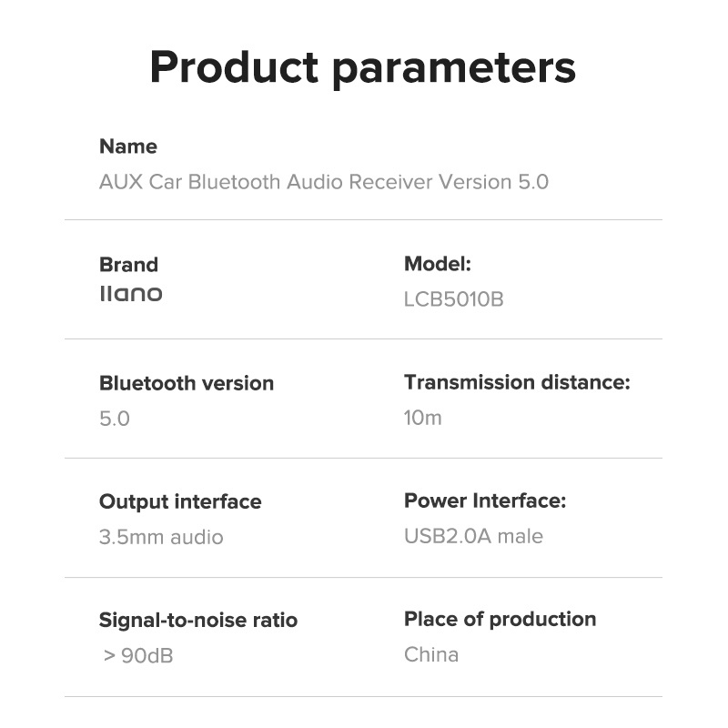Click the AUX Car Bluetooth Audio Receiver text

[x=323, y=182]
